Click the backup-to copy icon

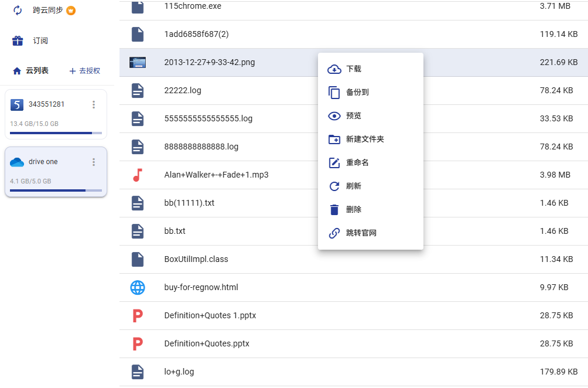[x=334, y=92]
